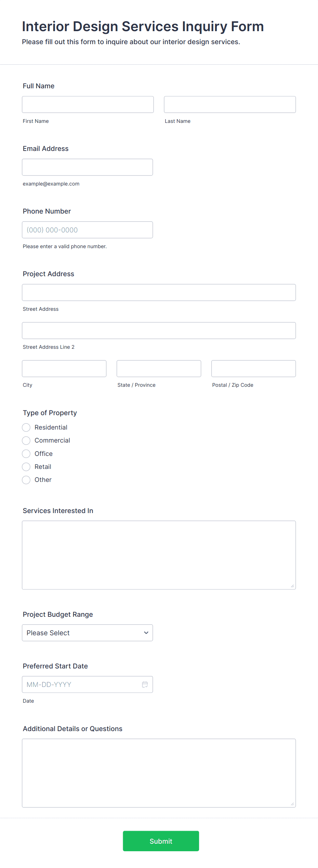This screenshot has height=868, width=318.
Task: Click the Additional Details or Questions box
Action: 159,773
